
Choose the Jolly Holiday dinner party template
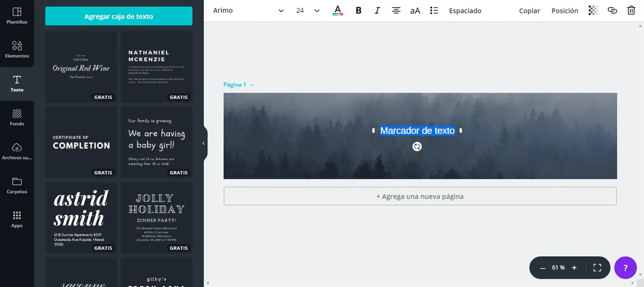coord(156,218)
